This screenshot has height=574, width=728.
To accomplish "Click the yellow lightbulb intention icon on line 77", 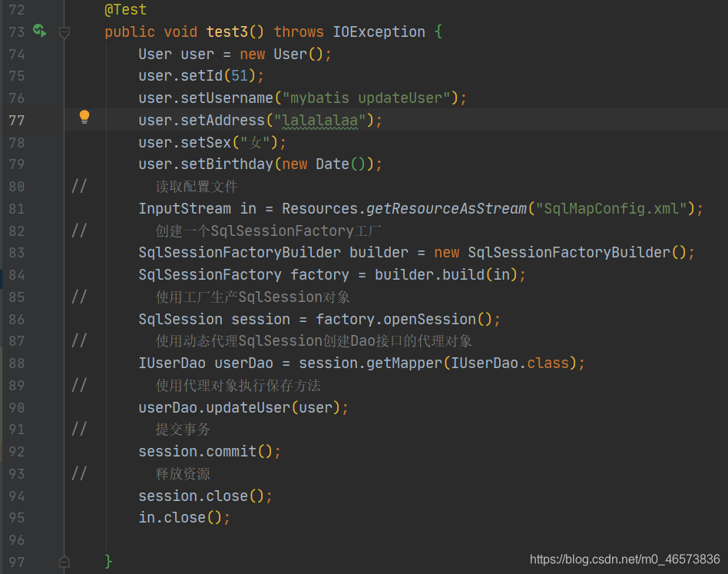I will click(84, 117).
